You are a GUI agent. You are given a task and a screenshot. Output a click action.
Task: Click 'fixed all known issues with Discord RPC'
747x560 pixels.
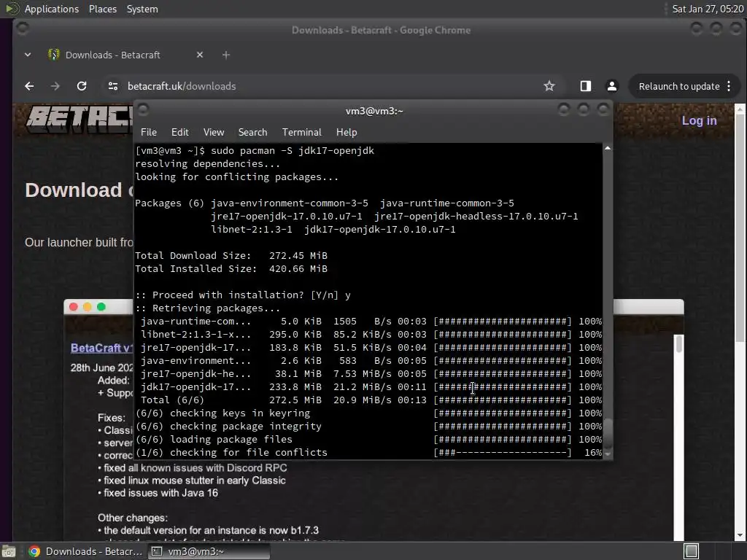click(x=196, y=468)
